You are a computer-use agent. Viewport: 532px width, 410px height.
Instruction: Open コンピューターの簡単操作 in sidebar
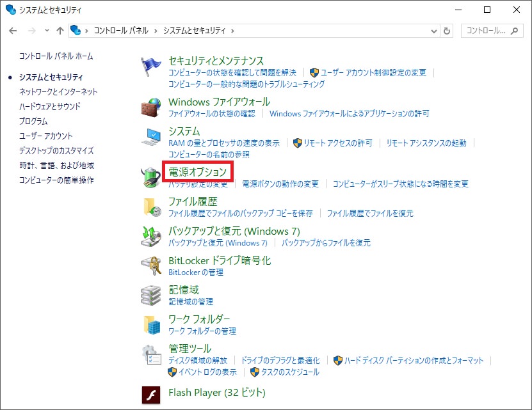click(56, 180)
